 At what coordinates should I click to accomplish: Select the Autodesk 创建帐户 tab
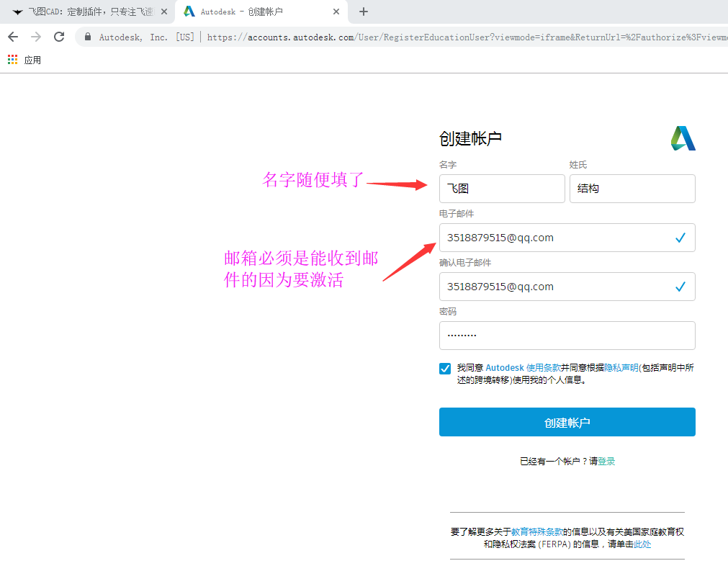click(261, 12)
